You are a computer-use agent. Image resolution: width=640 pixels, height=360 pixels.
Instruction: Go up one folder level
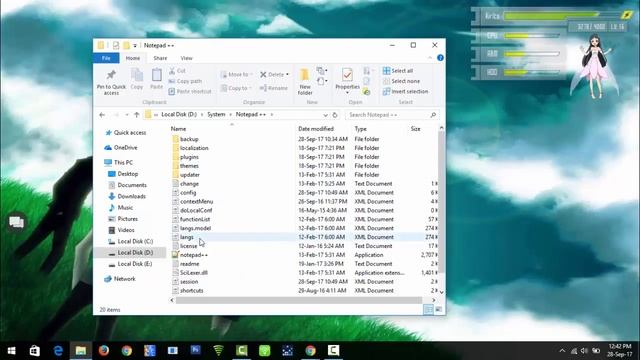pos(137,115)
